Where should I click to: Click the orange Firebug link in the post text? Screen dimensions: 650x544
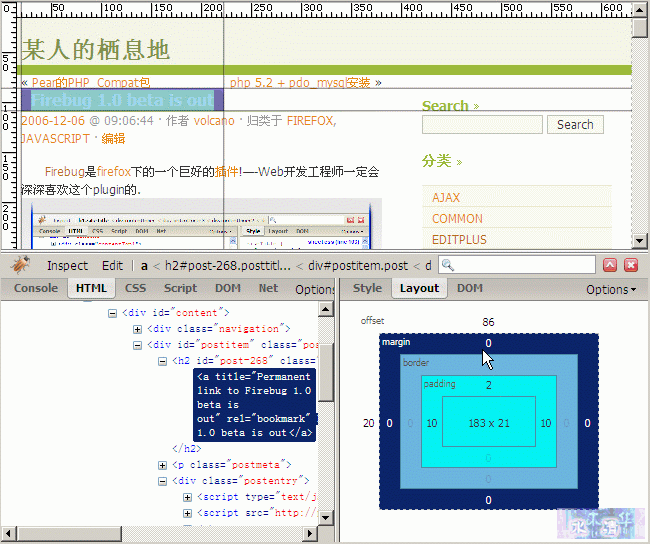(x=64, y=171)
